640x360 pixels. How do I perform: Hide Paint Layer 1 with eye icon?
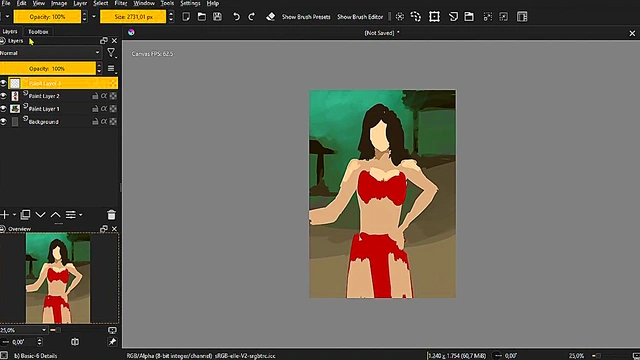point(3,109)
